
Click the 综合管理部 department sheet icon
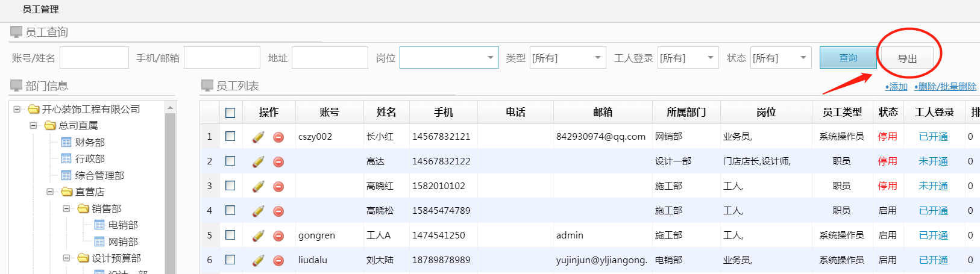66,175
